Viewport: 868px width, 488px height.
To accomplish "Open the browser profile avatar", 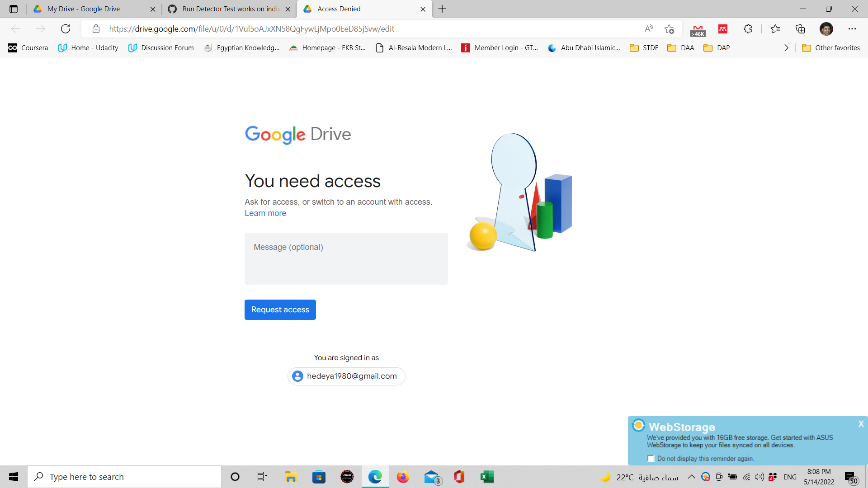I will (826, 29).
